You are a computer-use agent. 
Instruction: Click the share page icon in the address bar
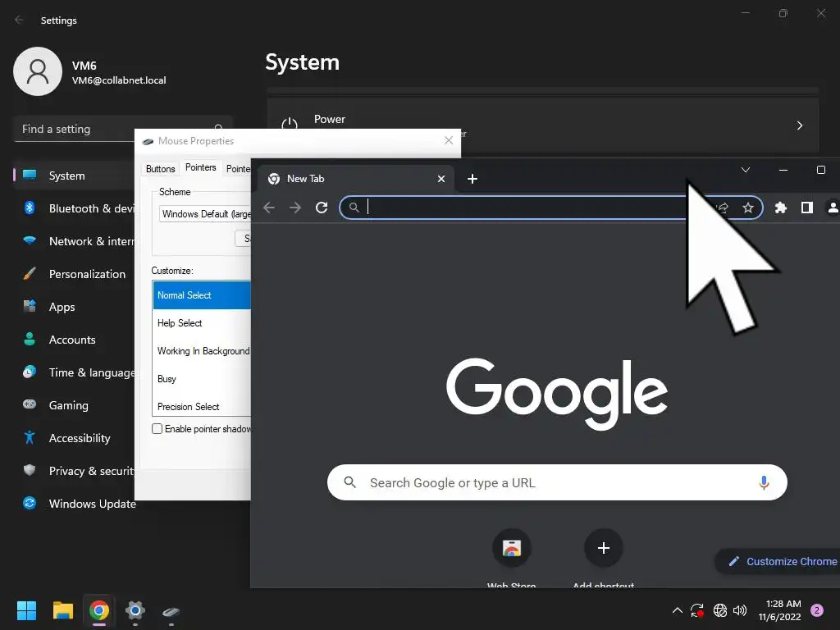coord(723,208)
